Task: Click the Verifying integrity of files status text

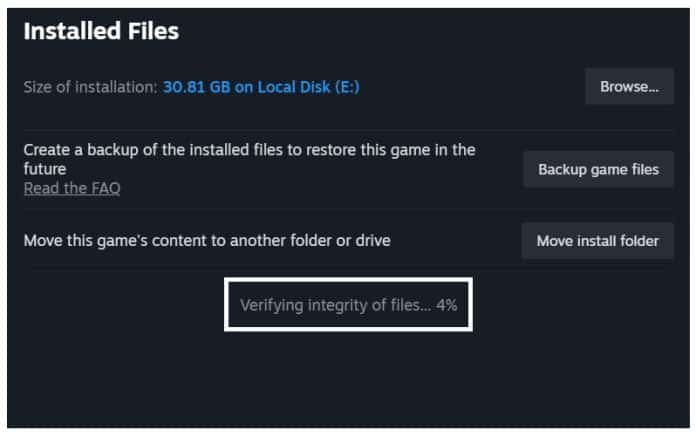Action: pos(335,306)
